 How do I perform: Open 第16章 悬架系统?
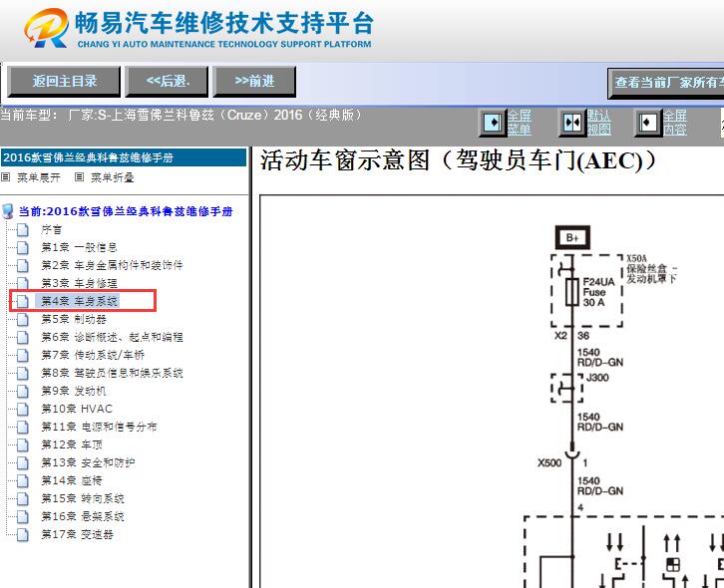click(83, 516)
